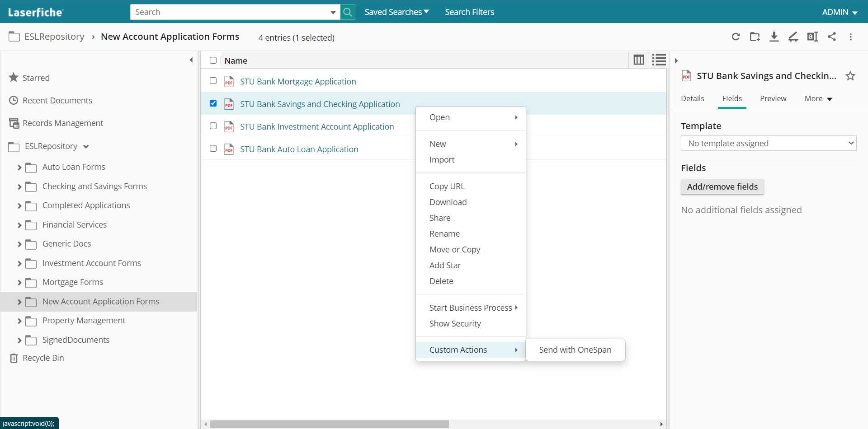This screenshot has width=868, height=429.
Task: Click the share toolbar icon
Action: pyautogui.click(x=832, y=37)
